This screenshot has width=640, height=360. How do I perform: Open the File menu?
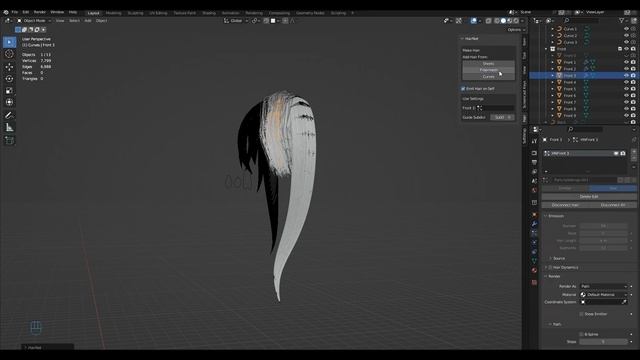coord(15,12)
